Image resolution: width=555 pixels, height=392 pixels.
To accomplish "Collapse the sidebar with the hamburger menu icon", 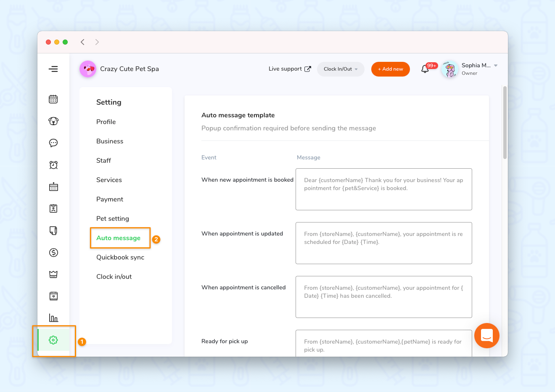I will click(53, 69).
